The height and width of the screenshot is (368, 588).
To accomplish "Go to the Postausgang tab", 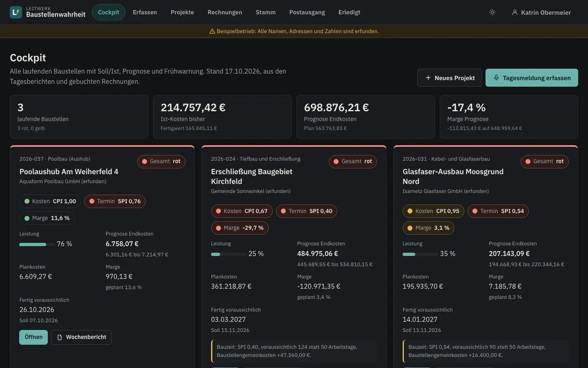I will 307,12.
